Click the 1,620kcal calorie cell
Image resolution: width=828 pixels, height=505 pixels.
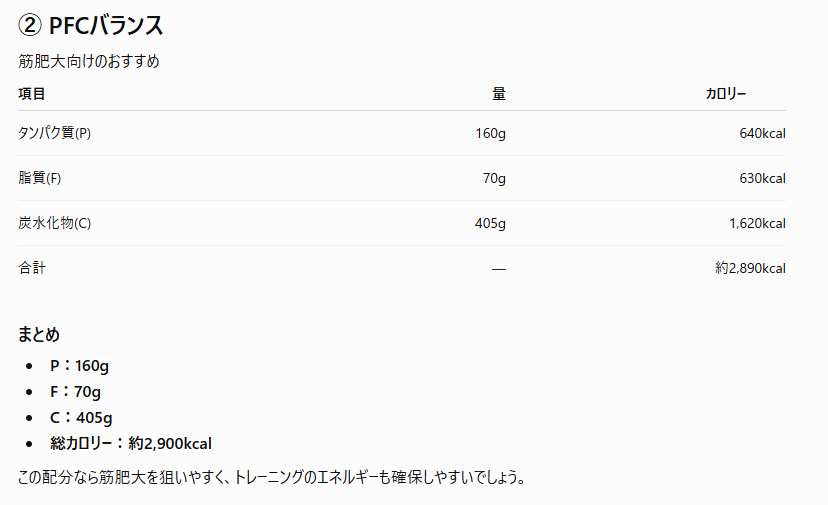pos(758,223)
